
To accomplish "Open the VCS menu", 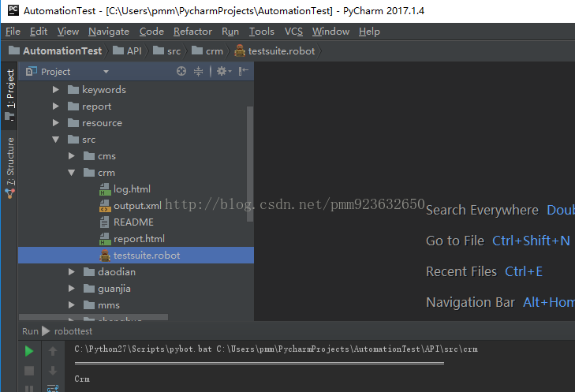I will pos(293,32).
